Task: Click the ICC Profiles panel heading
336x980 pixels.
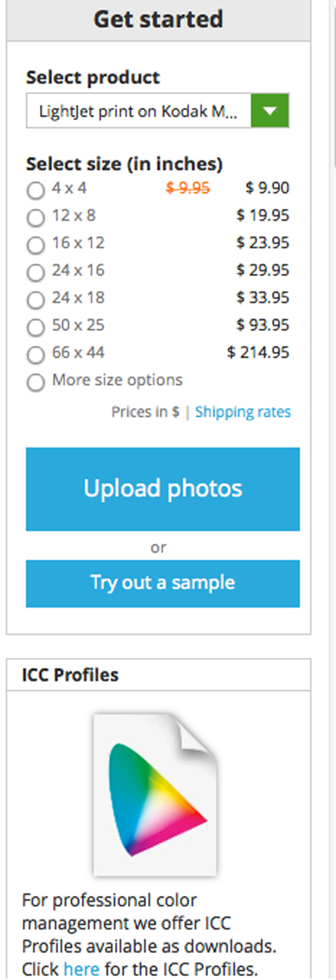Action: (70, 675)
